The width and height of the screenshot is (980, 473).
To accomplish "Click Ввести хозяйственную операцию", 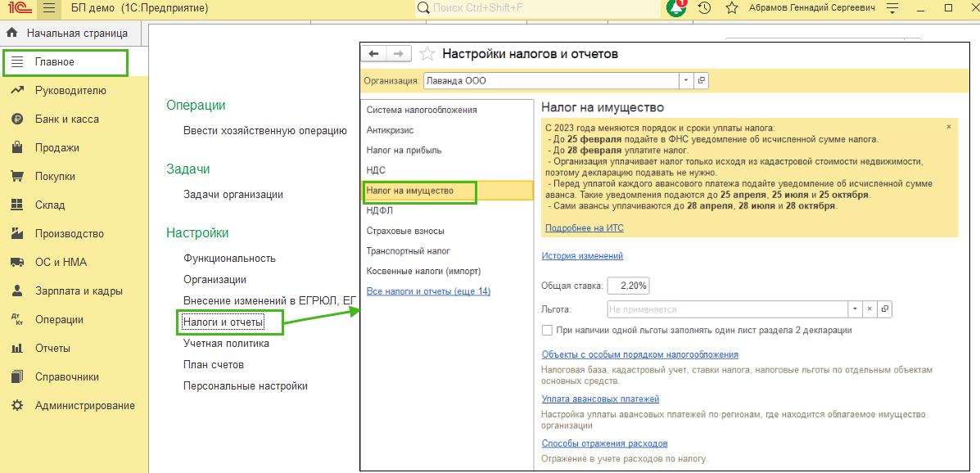I will (265, 131).
